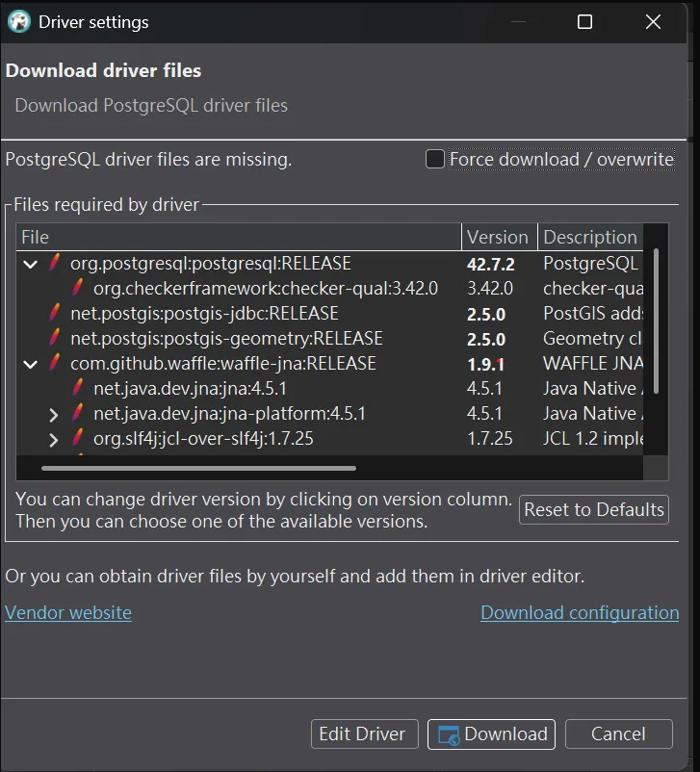Click version 4.5.1 of jna-platform

coord(484,414)
